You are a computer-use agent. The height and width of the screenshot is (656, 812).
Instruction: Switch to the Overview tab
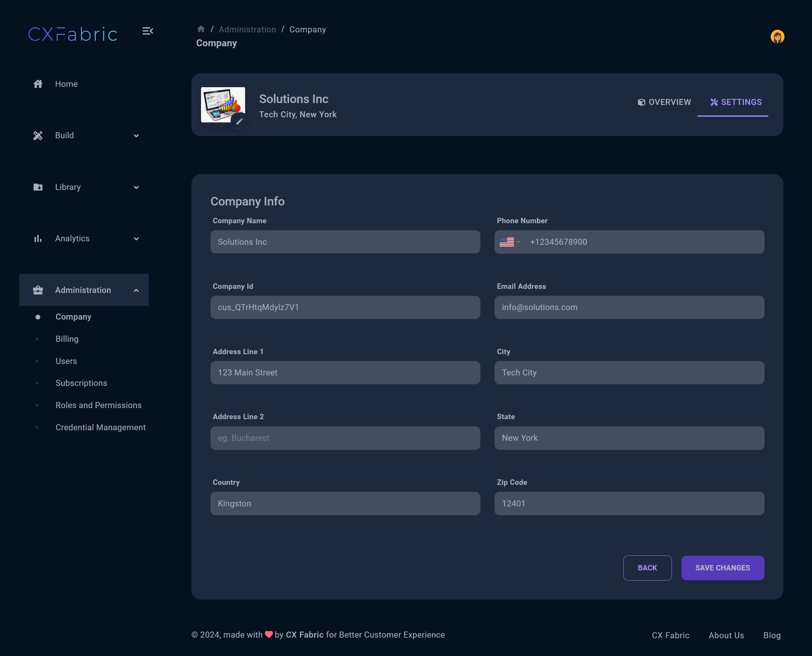tap(664, 102)
